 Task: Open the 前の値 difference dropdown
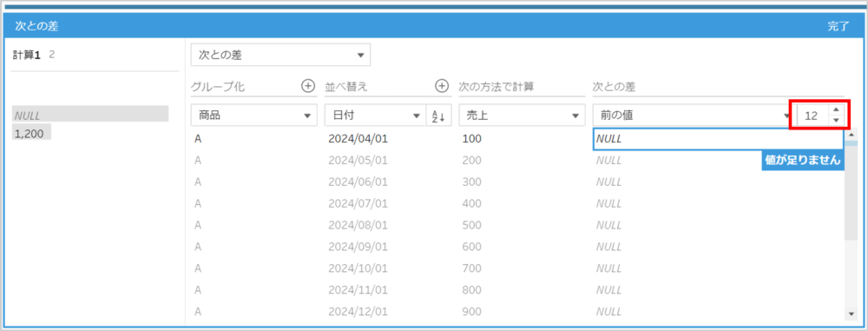tap(693, 116)
